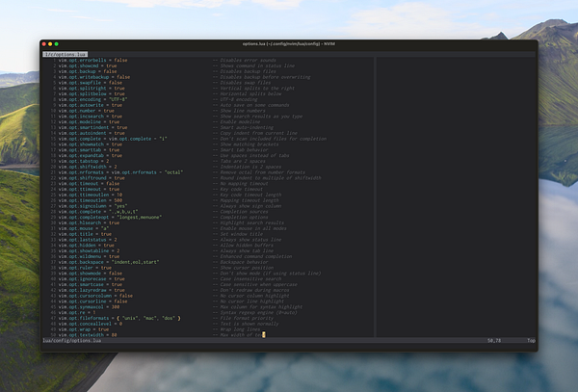Click the comment '-- Disables error sounds'
This screenshot has width=578, height=392.
pyautogui.click(x=245, y=60)
